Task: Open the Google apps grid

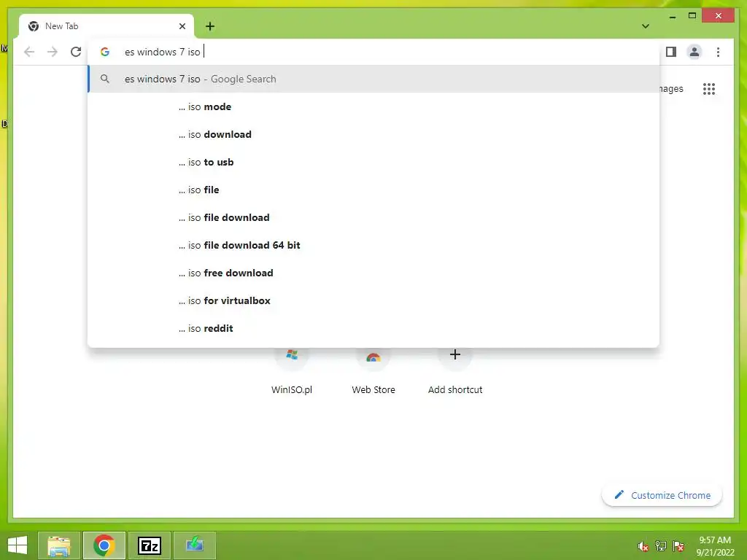Action: [709, 89]
